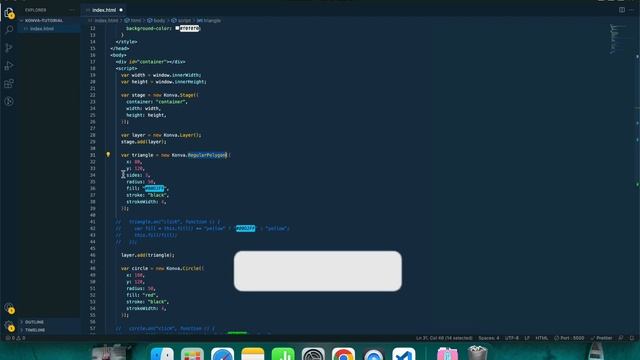This screenshot has height=360, width=640.
Task: Open the Manage gear in activity bar
Action: (9, 326)
